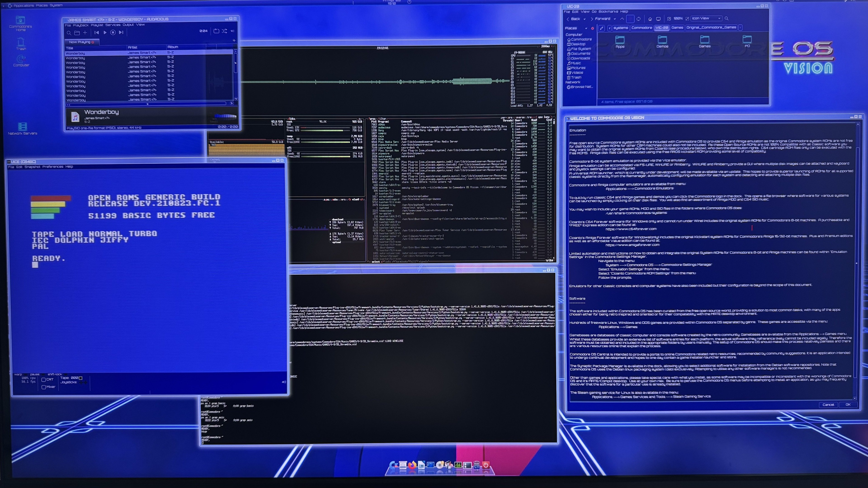Click zoom out icon beside 100%

tap(669, 19)
